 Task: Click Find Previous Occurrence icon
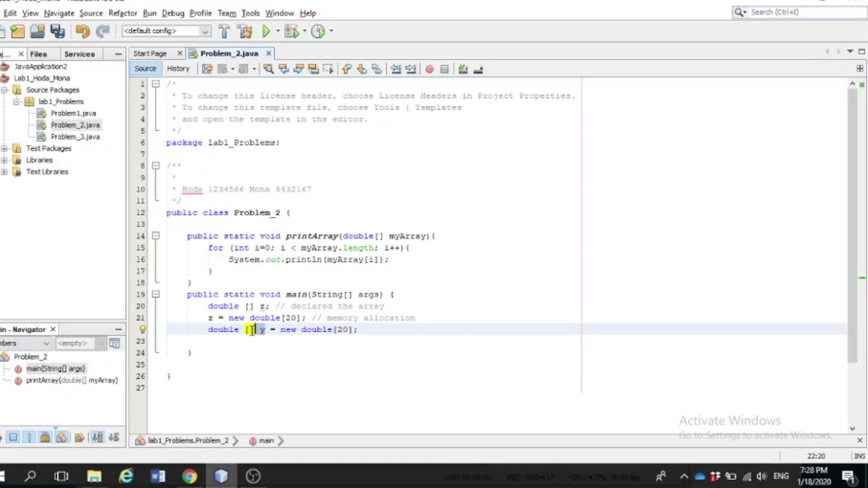(x=283, y=69)
